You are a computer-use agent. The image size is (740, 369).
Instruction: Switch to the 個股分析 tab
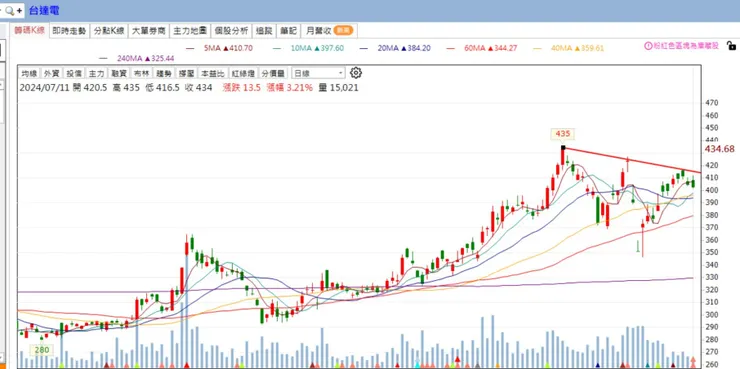click(x=231, y=31)
